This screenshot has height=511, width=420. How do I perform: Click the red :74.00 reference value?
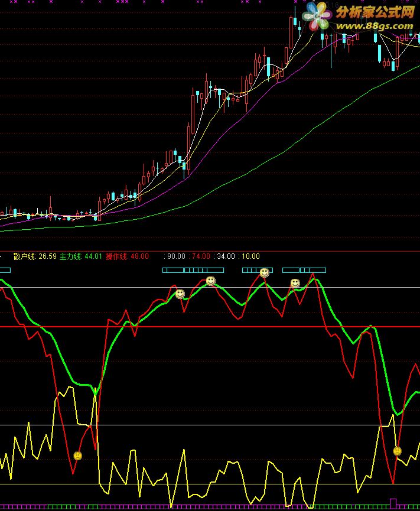point(200,256)
